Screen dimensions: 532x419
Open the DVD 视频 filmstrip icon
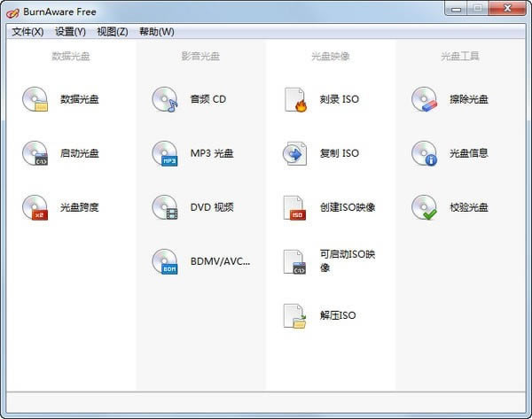point(165,207)
